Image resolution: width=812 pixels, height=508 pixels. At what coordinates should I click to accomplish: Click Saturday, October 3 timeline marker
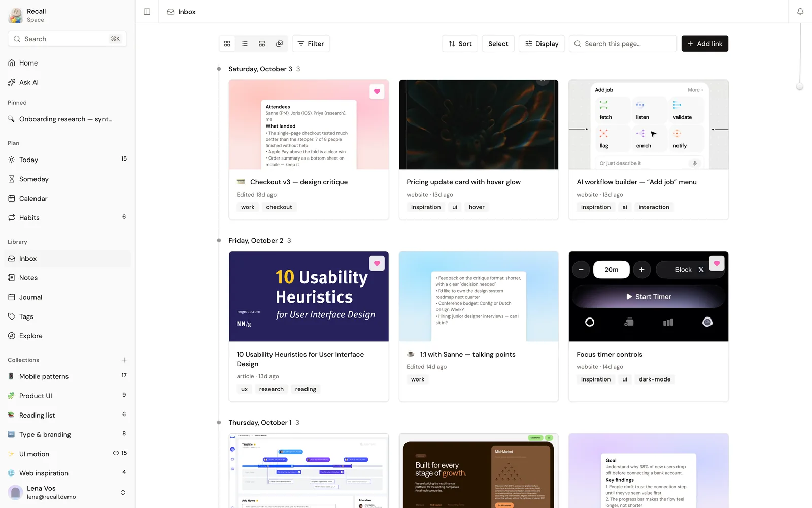(219, 69)
